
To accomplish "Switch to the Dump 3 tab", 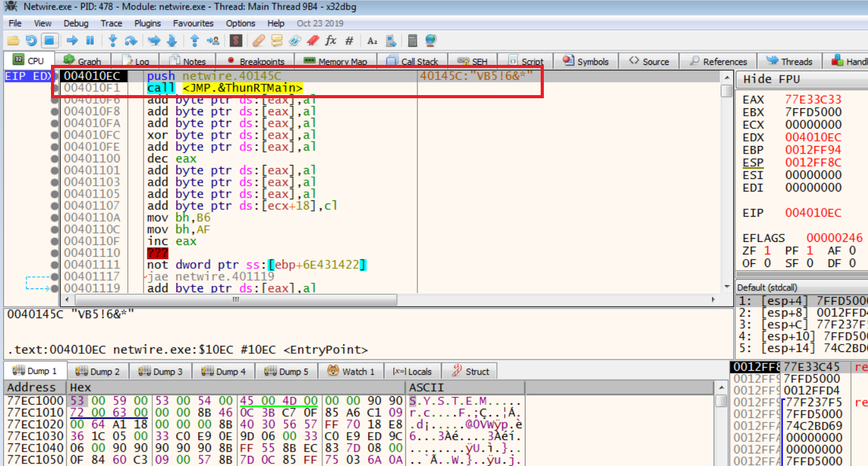I will (x=161, y=372).
